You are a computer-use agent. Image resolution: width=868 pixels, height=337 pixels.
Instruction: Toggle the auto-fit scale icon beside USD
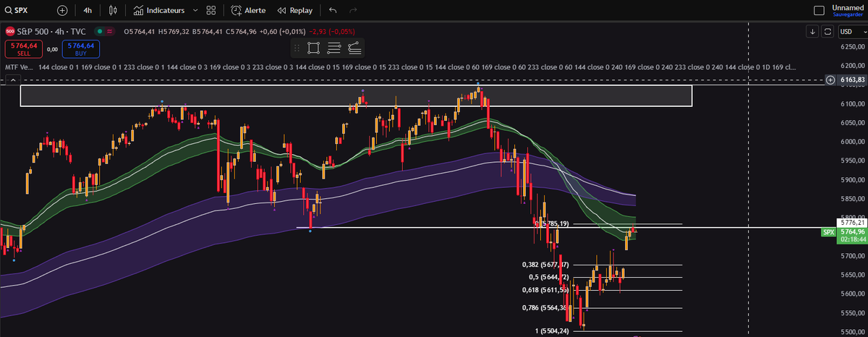tap(827, 31)
